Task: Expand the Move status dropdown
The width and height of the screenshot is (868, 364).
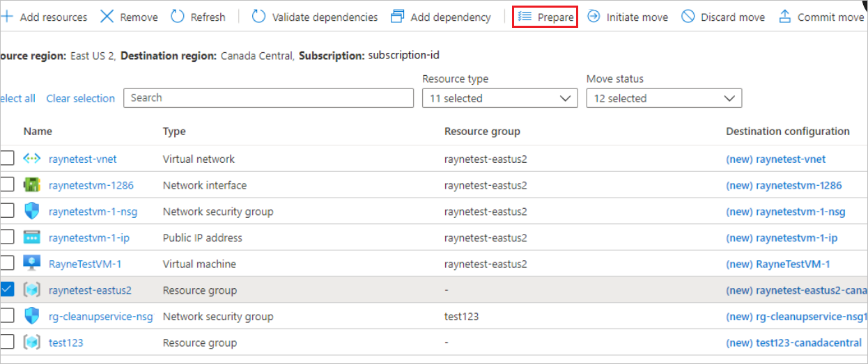Action: (664, 99)
